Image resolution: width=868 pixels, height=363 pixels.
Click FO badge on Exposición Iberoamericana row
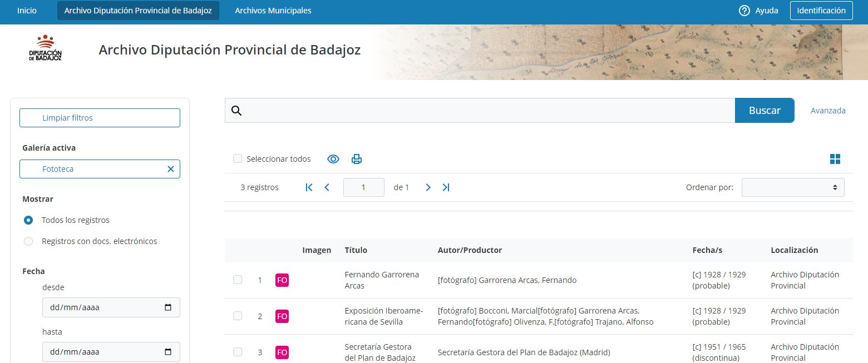coord(282,316)
